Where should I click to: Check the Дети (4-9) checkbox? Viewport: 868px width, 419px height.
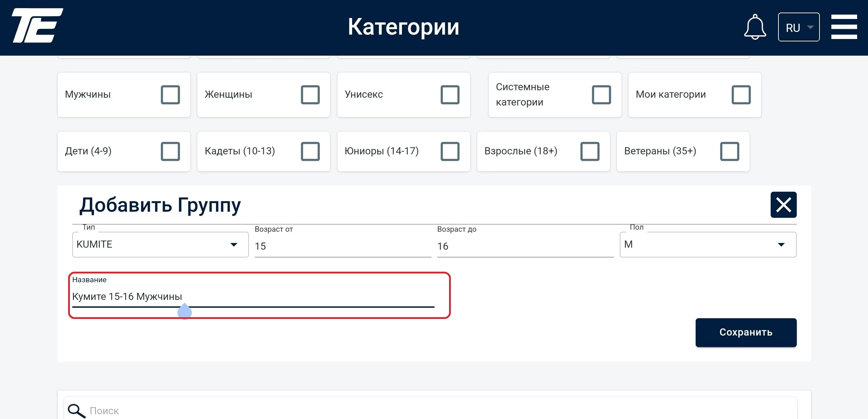[x=170, y=151]
